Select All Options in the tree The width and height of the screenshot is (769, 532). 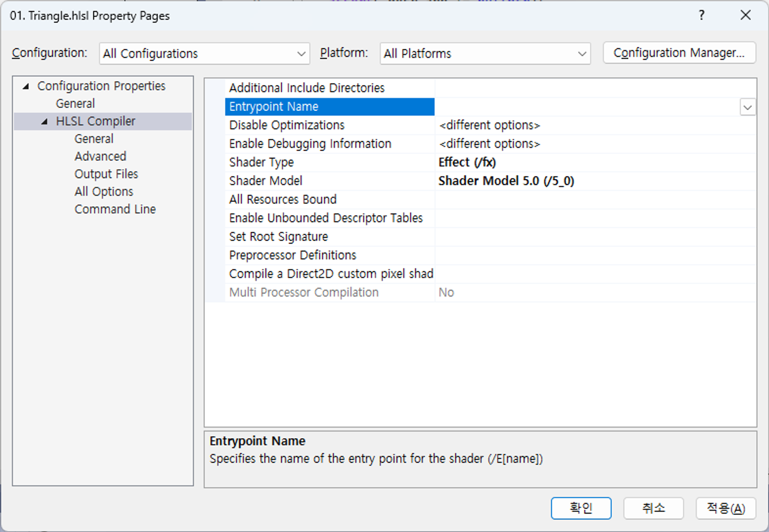tap(104, 191)
